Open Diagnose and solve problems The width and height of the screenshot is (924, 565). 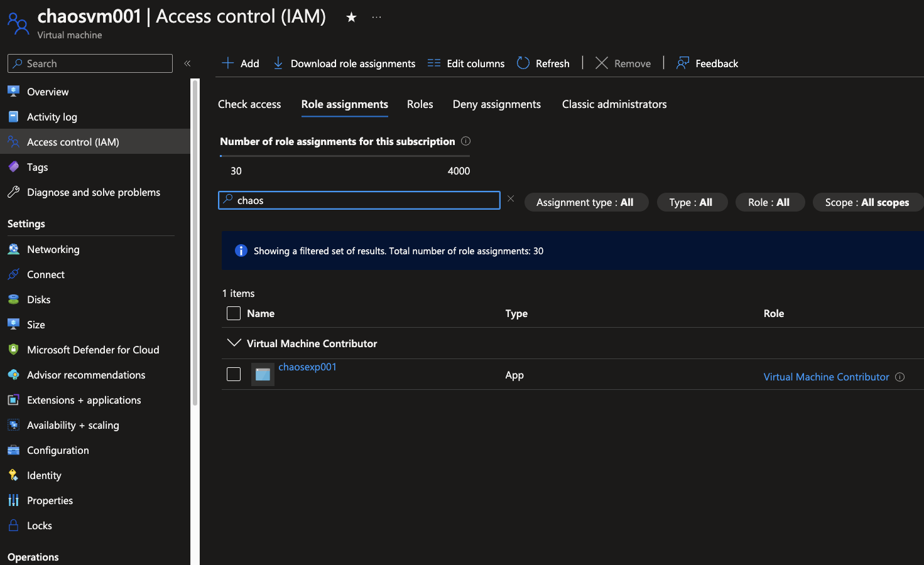point(95,192)
